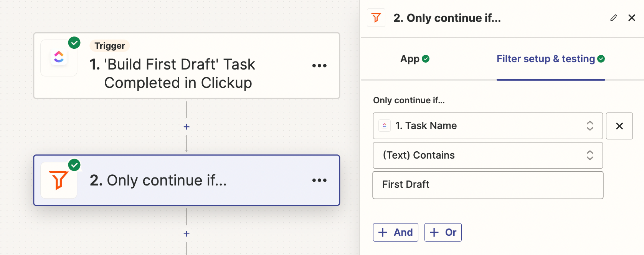Add an Or condition to filter
The width and height of the screenshot is (644, 255).
coord(443,232)
